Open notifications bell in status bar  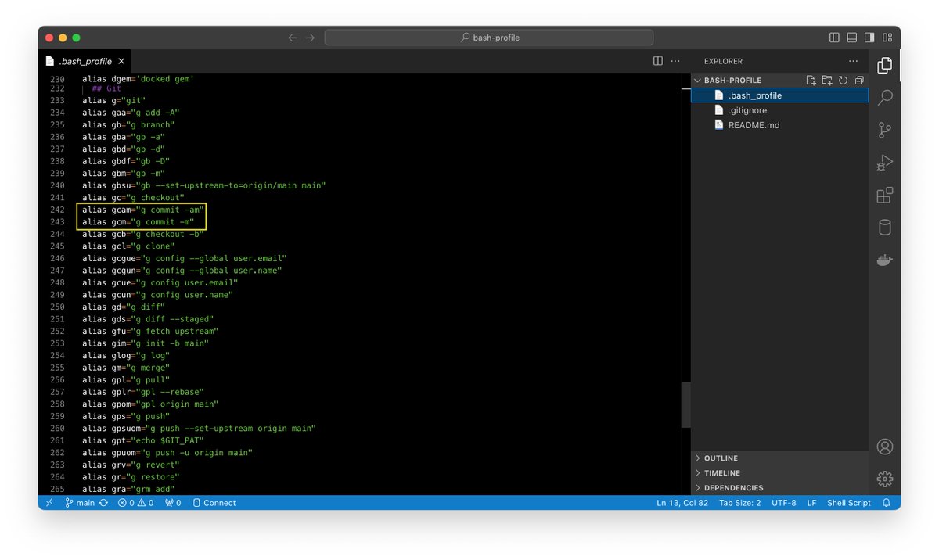click(887, 503)
